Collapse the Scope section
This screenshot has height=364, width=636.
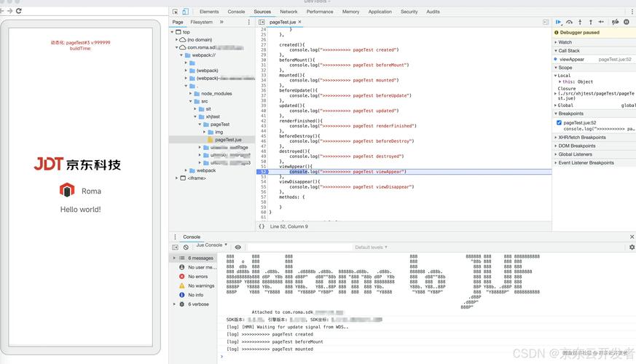pos(565,68)
